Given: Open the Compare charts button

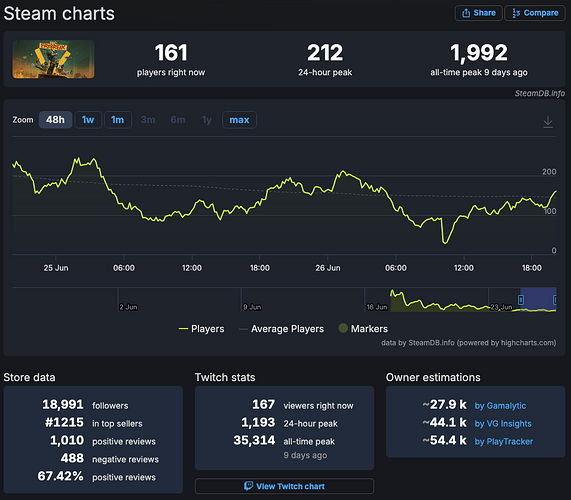Looking at the screenshot, I should (x=535, y=13).
